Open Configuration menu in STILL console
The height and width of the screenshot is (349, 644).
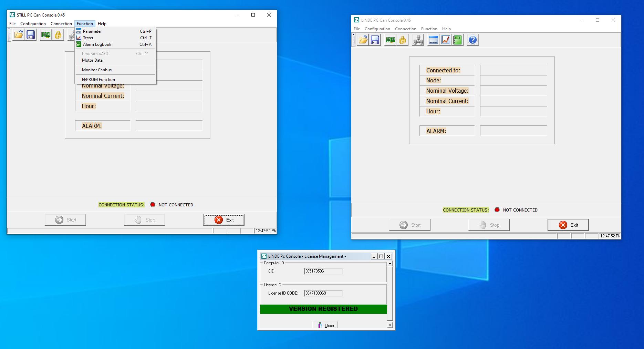[x=33, y=24]
